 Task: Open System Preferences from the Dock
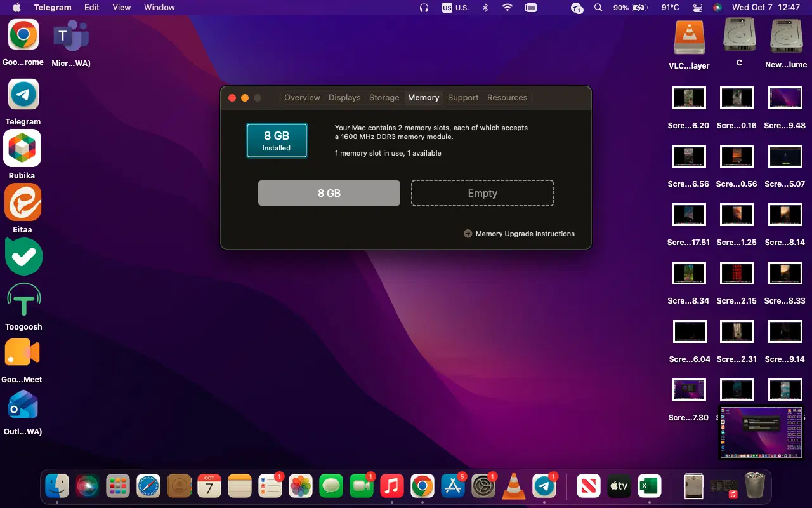(x=483, y=486)
